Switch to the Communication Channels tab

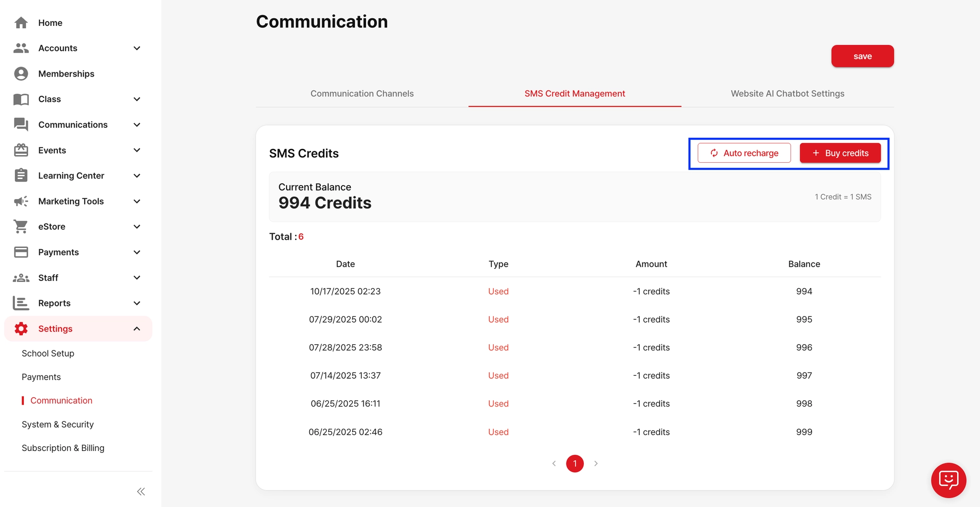[362, 93]
